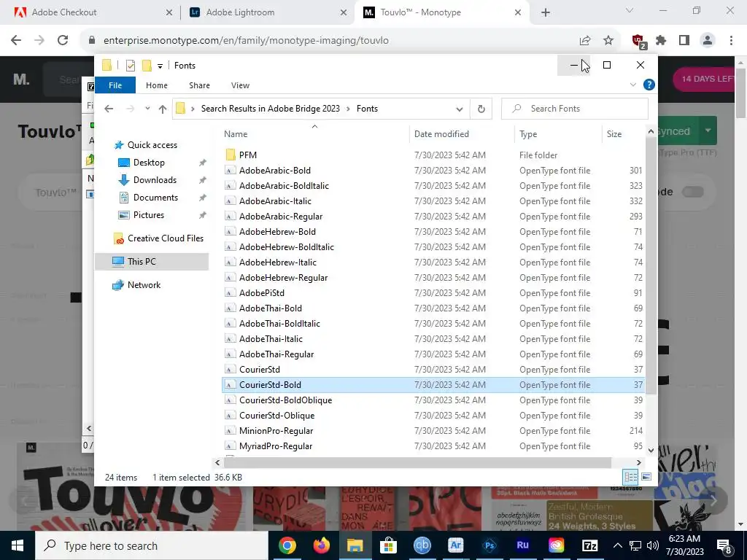Open a new Chrome tab
This screenshot has width=747, height=560.
tap(546, 12)
